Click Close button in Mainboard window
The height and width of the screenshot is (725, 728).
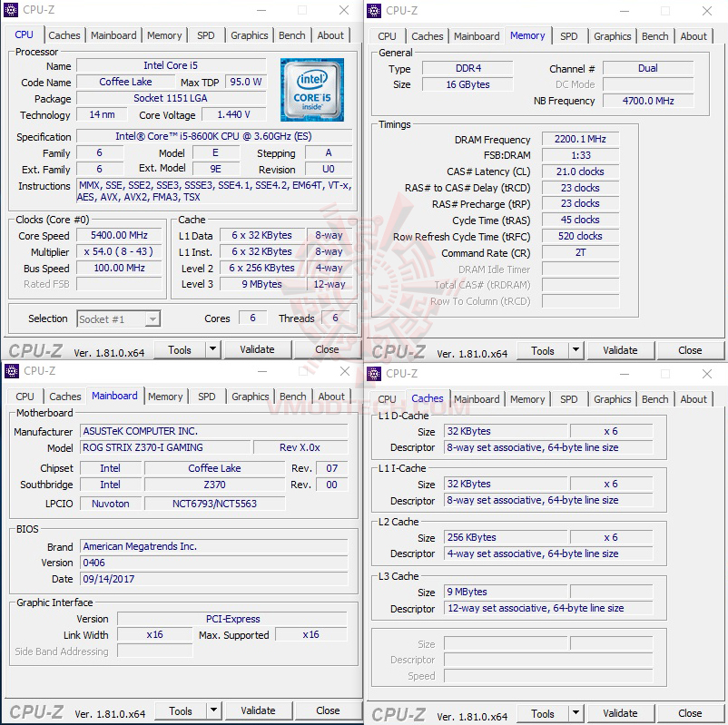(x=328, y=710)
